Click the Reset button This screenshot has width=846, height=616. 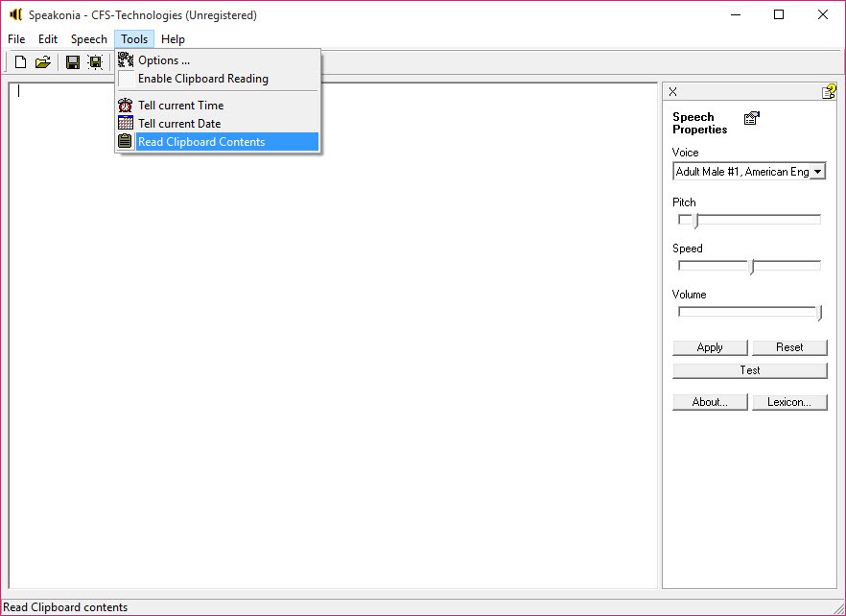point(789,347)
